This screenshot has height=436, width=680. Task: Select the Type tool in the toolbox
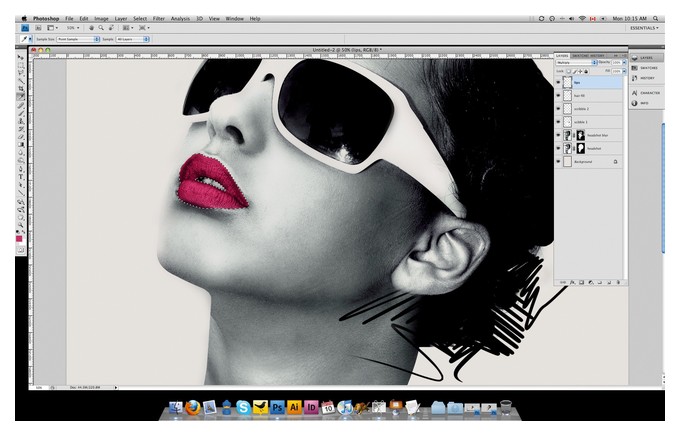pyautogui.click(x=21, y=177)
